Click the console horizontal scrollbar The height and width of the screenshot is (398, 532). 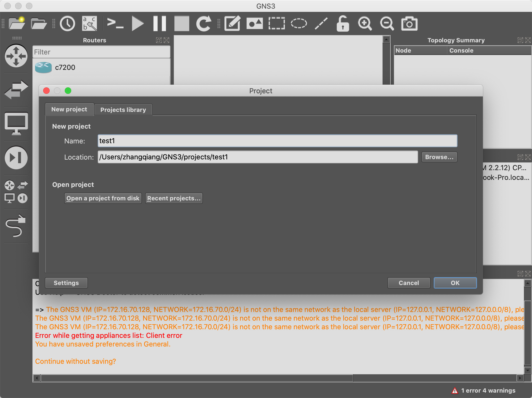pyautogui.click(x=197, y=378)
